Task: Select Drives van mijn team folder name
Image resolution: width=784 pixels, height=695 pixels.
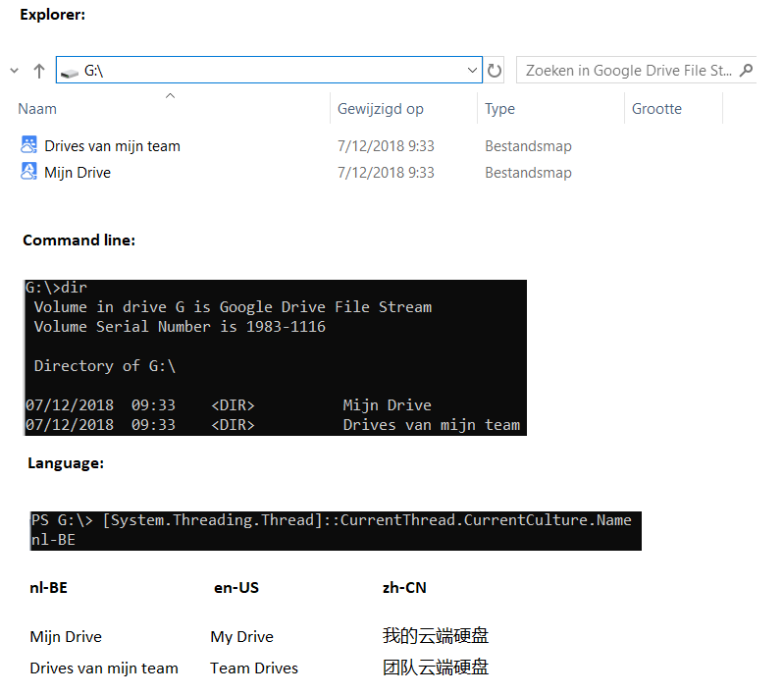Action: 112,146
